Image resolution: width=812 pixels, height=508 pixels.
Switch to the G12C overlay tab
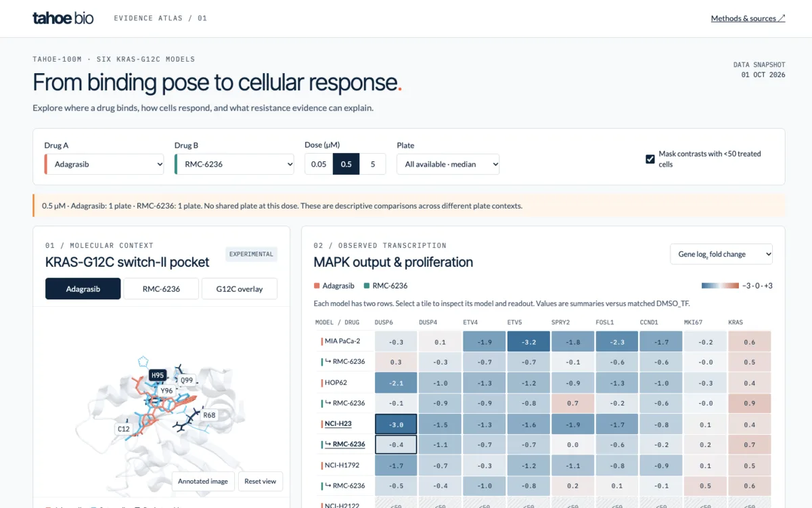click(240, 289)
